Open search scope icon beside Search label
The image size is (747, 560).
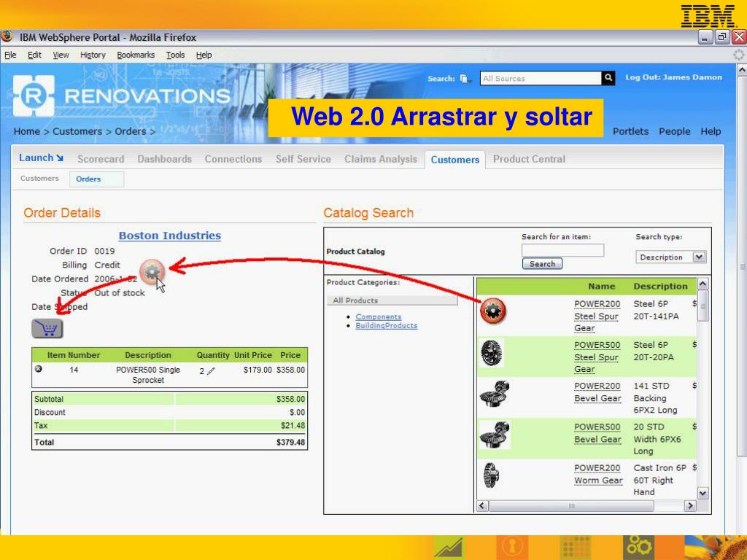pos(465,79)
